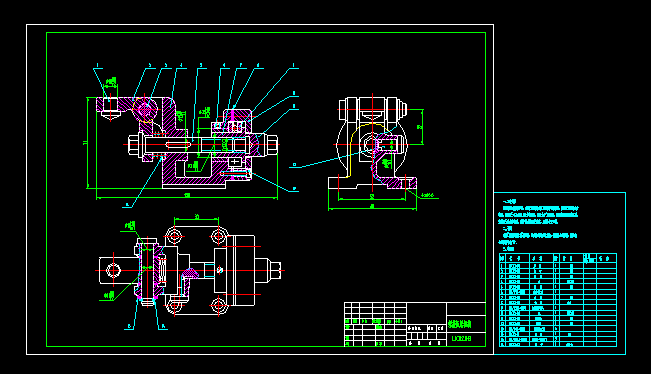Select the keyway slot on the horizontal shaft
Screen dimensions: 651x374
(x=178, y=144)
